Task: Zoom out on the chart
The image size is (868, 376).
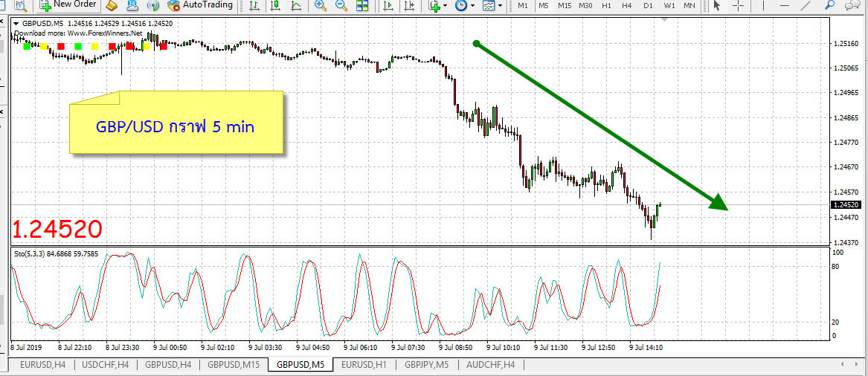Action: (342, 6)
